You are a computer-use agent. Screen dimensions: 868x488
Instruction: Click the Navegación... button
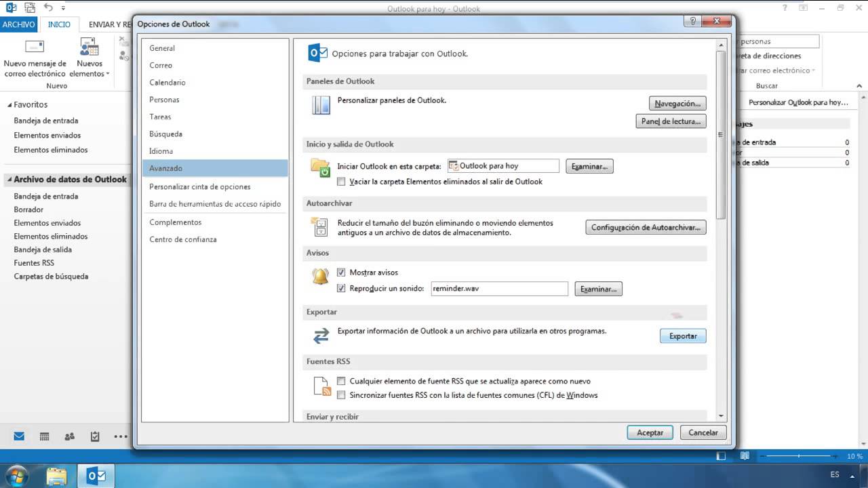(677, 104)
